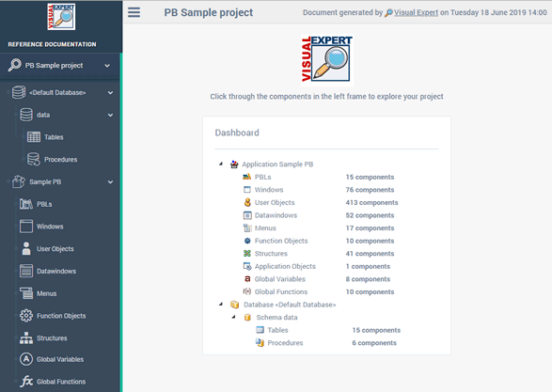Screen dimensions: 552x392
Task: Open Structures in the dashboard list
Action: (x=271, y=254)
